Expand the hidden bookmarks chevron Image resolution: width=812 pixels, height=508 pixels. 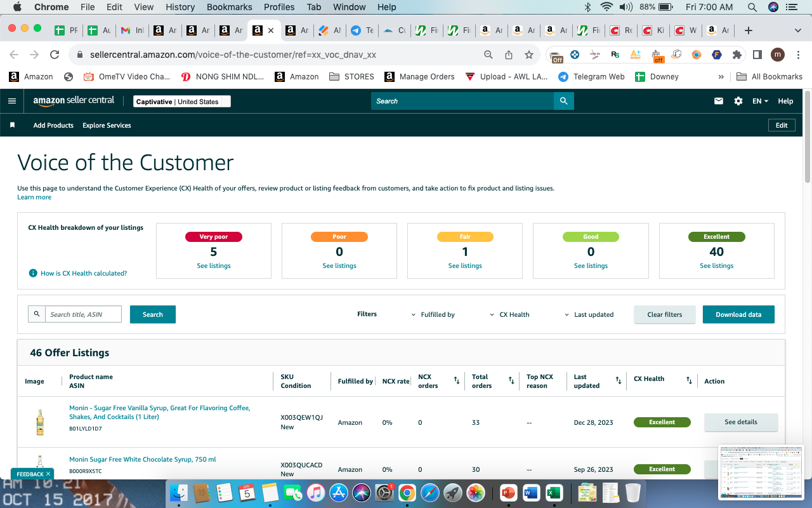(x=721, y=76)
